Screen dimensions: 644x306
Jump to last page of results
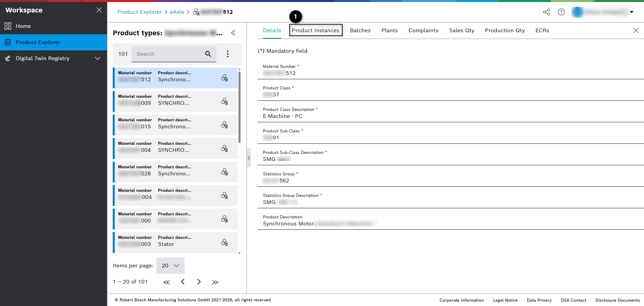pyautogui.click(x=215, y=282)
